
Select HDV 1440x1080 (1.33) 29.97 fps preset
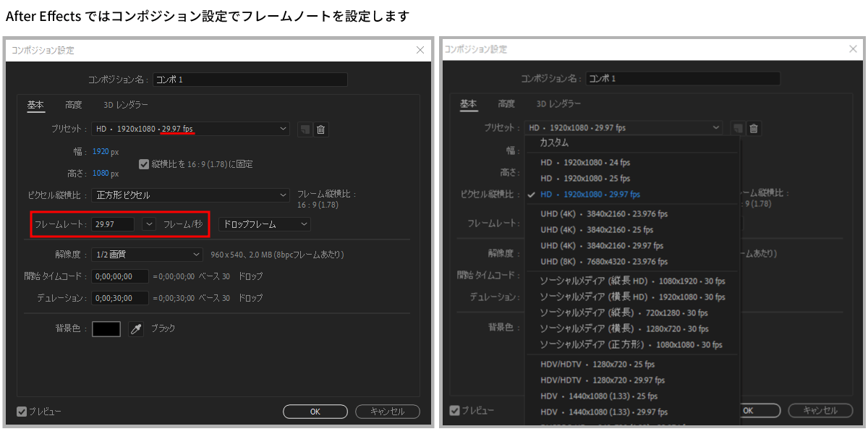click(632, 412)
